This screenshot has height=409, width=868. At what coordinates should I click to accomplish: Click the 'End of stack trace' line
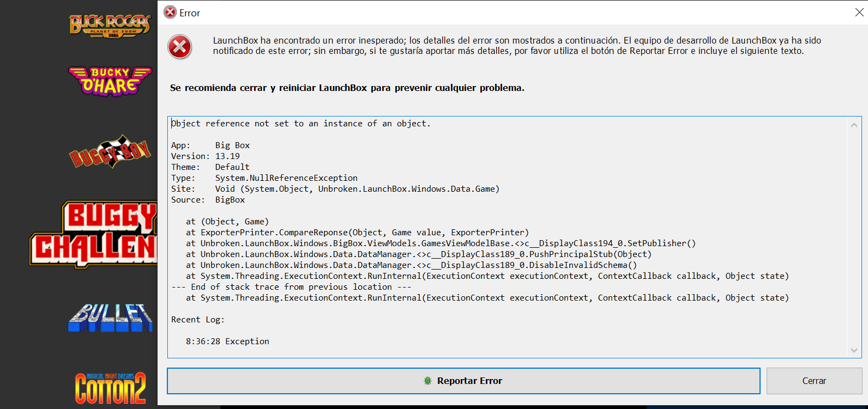pos(291,287)
